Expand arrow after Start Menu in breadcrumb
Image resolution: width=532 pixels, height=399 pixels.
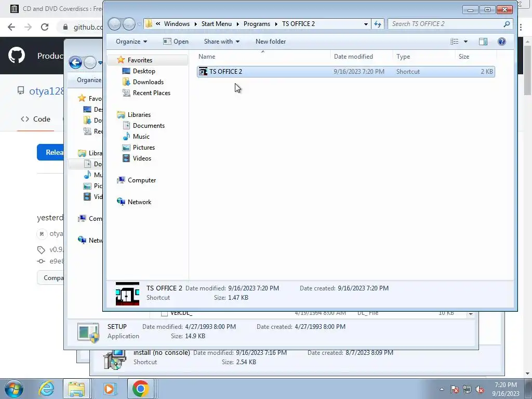pyautogui.click(x=237, y=24)
